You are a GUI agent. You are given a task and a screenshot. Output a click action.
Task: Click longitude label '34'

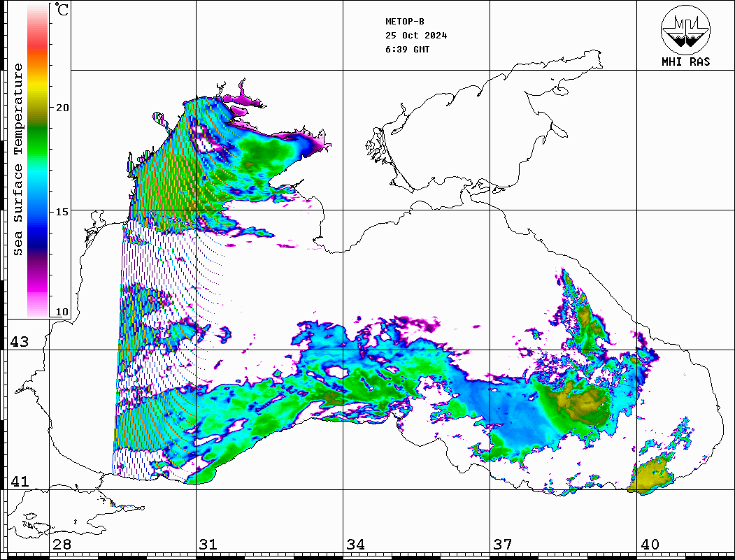(x=356, y=545)
